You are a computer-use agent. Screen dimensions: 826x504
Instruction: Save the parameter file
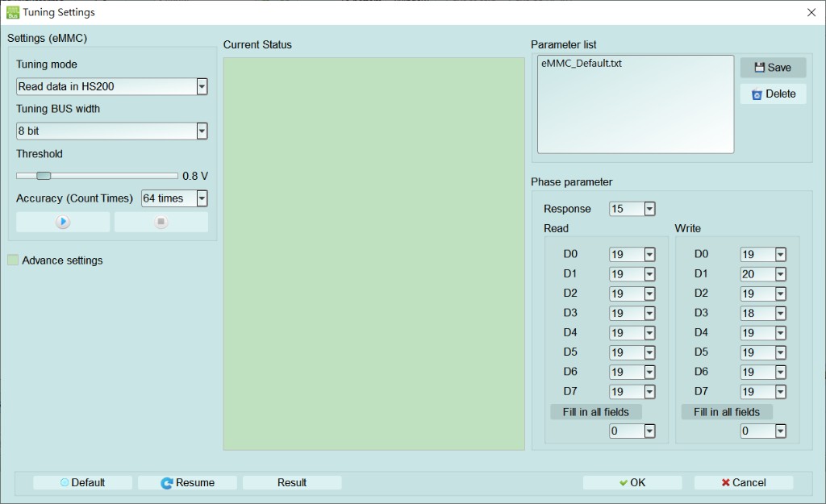coord(773,68)
